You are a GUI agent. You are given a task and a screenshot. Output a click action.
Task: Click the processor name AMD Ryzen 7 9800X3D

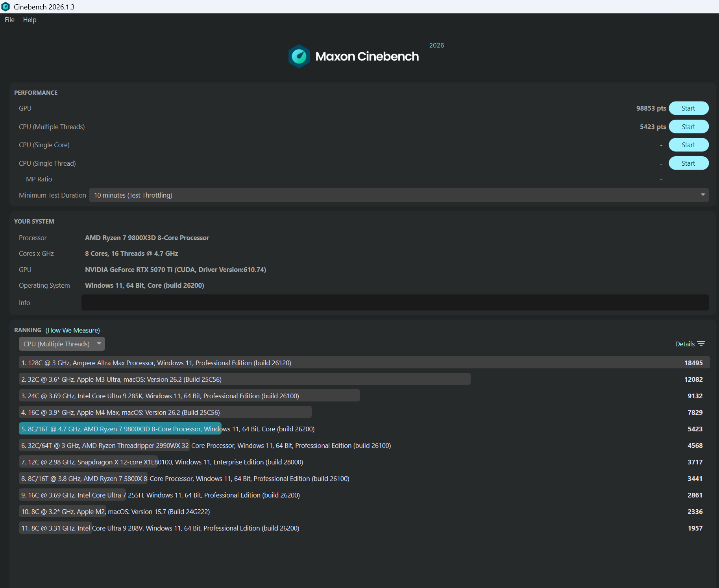tap(147, 238)
